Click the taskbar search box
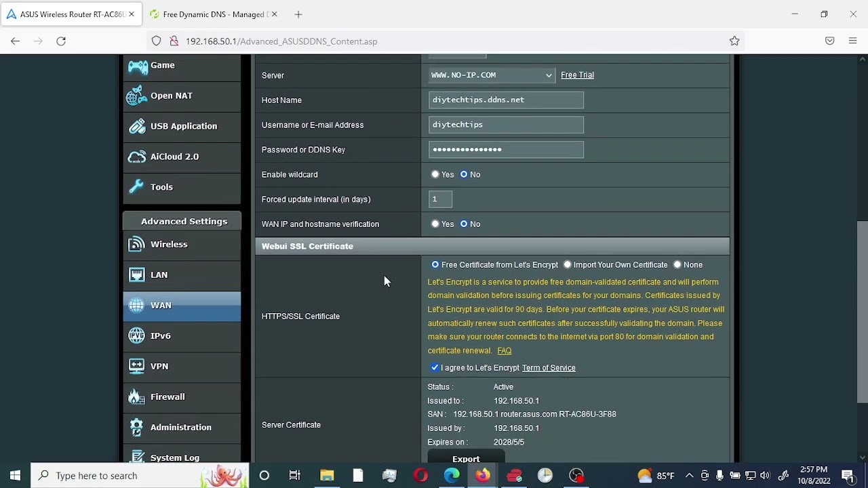 [x=140, y=476]
